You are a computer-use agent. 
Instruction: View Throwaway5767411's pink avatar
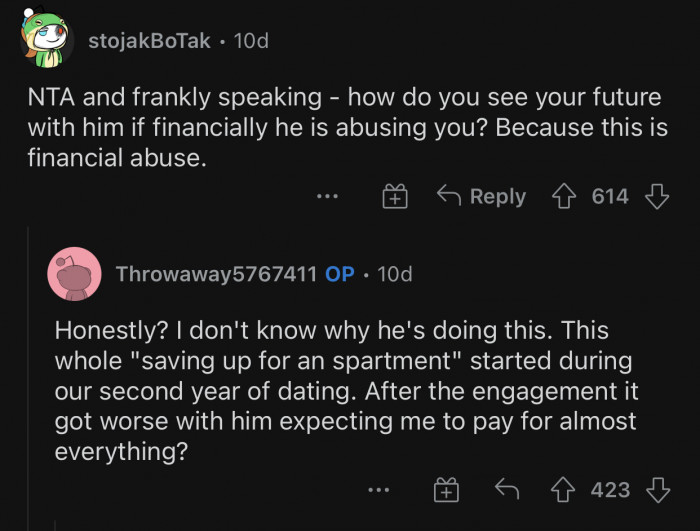[x=73, y=273]
